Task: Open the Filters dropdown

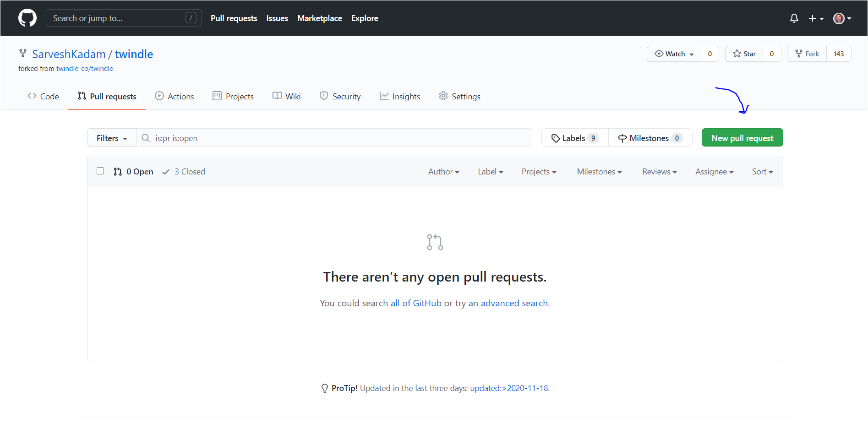Action: pyautogui.click(x=112, y=138)
